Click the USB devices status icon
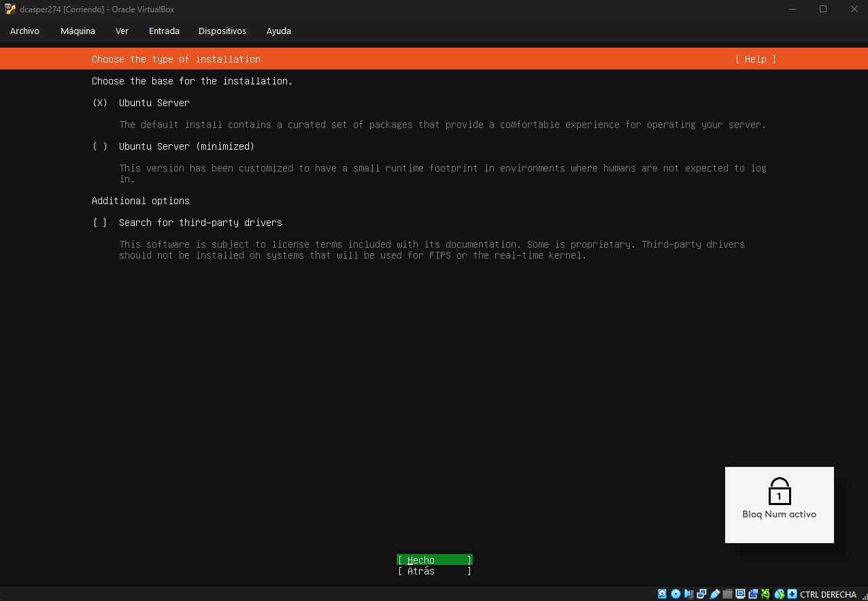Screen dimensions: 868x601 715,594
